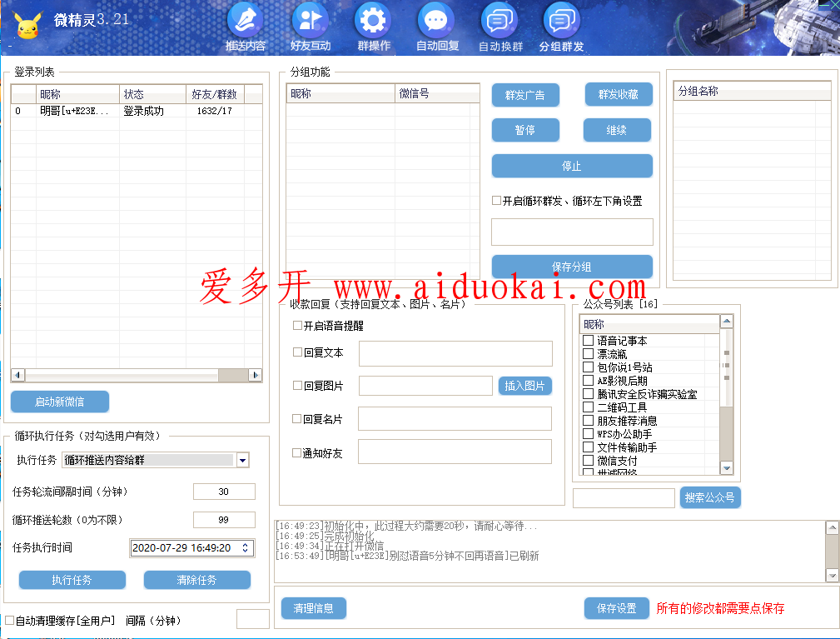840x639 pixels.
Task: Click the 暂停 button
Action: (x=525, y=130)
